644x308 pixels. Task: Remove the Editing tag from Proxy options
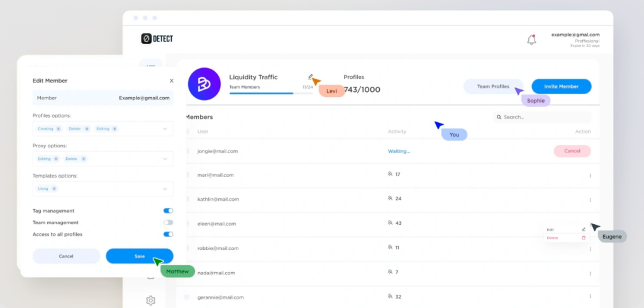click(56, 159)
